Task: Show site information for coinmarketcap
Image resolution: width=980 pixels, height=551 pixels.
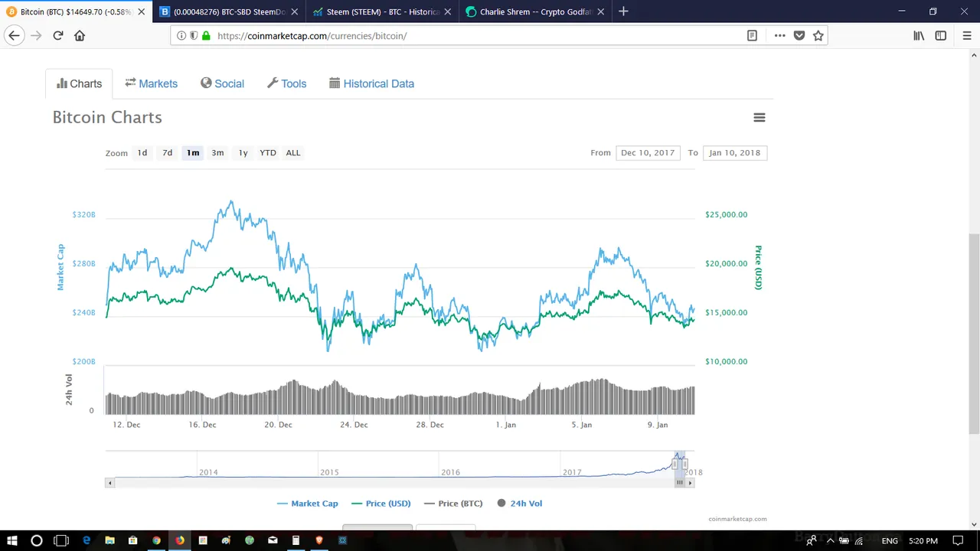Action: point(181,35)
